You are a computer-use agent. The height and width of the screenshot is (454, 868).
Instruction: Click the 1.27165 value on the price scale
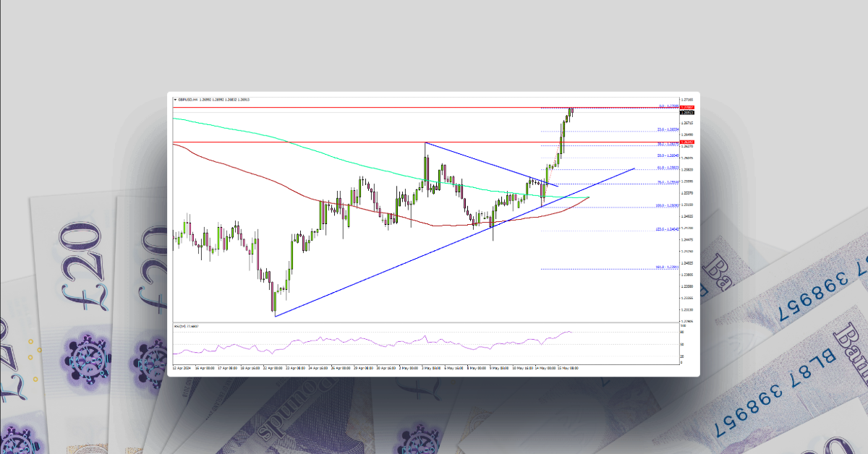[687, 99]
